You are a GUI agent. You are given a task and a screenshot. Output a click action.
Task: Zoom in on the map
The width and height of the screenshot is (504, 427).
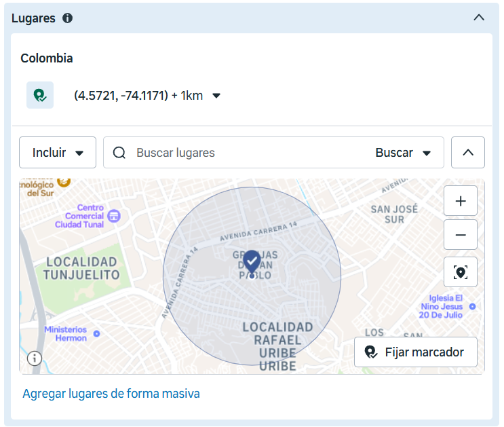coord(461,201)
